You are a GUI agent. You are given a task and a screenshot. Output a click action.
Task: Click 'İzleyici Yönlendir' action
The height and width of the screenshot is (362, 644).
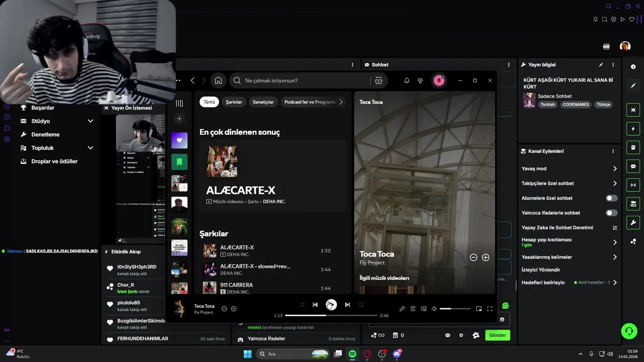541,270
